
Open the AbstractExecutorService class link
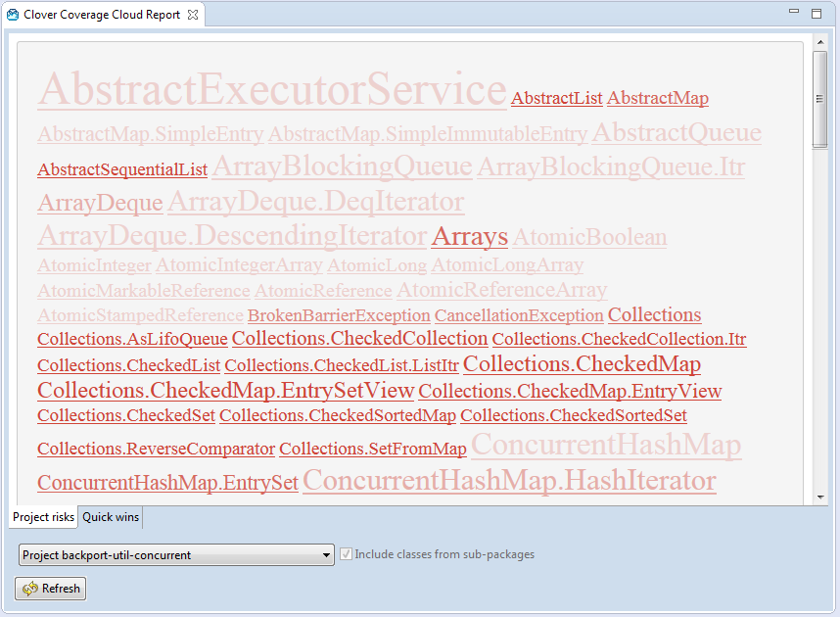(x=271, y=90)
